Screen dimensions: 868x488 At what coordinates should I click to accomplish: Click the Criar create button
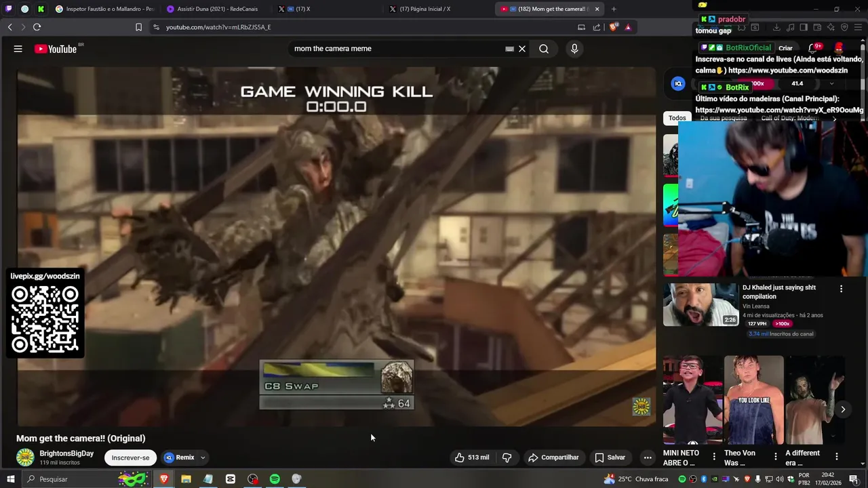pyautogui.click(x=785, y=48)
